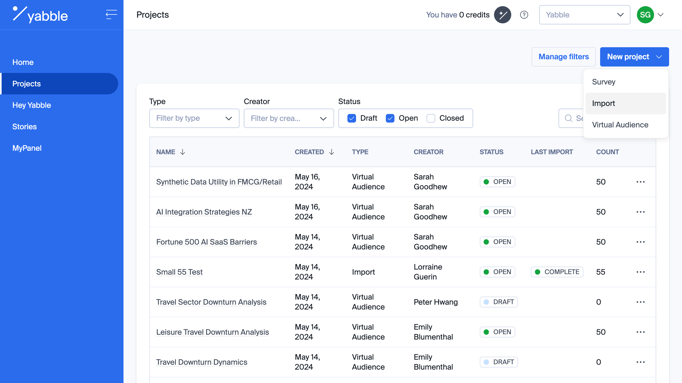Select Import from New project menu
The height and width of the screenshot is (383, 682).
[x=625, y=103]
